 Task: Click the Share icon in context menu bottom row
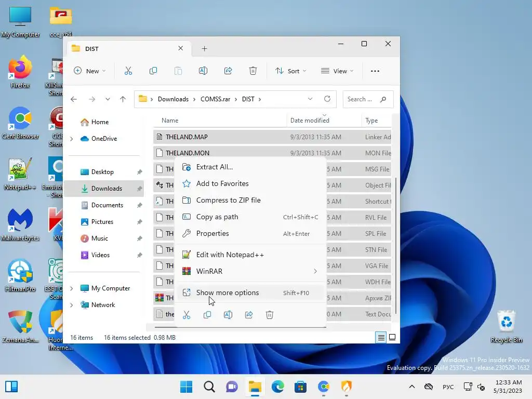(249, 315)
